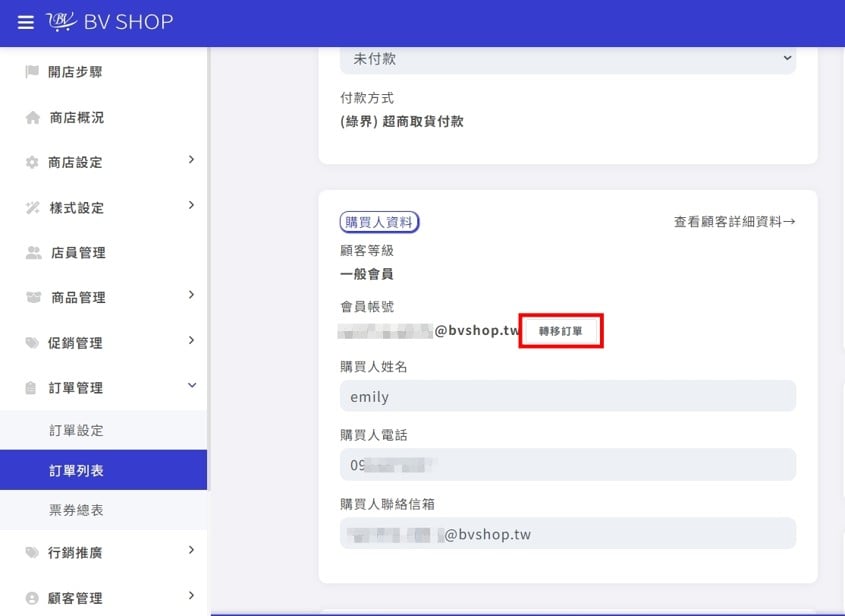Image resolution: width=845 pixels, height=616 pixels.
Task: Click the BV SHOP logo
Action: click(109, 22)
